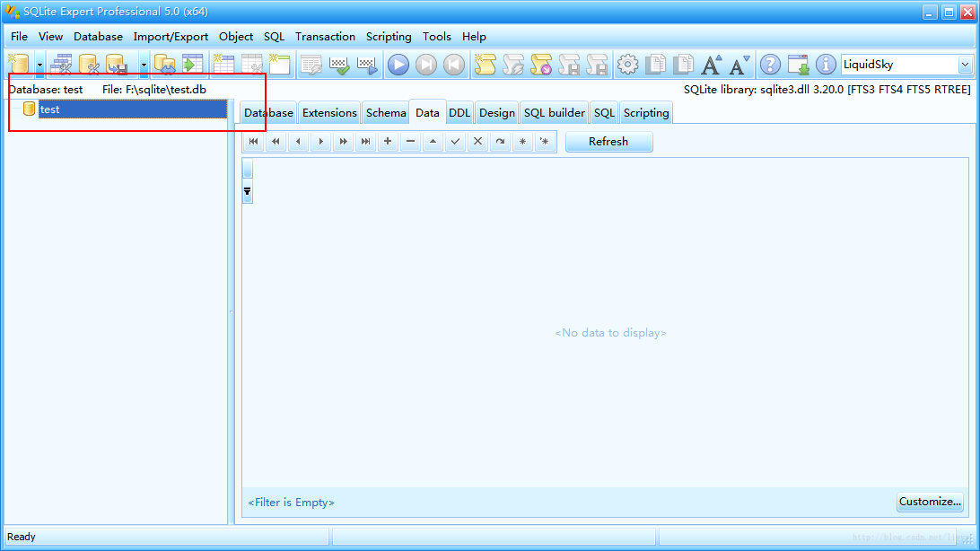980x551 pixels.
Task: Switch to the Scripting tab
Action: pyautogui.click(x=646, y=113)
